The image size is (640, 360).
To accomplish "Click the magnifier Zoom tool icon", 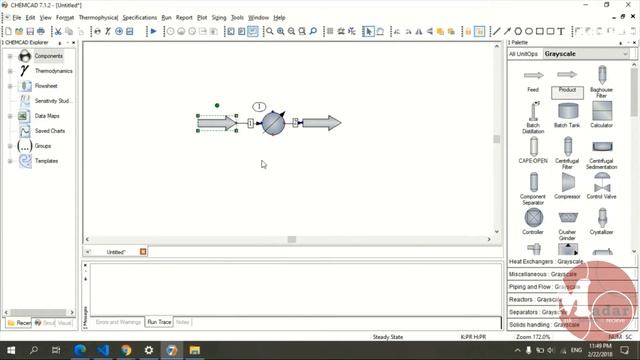I will click(x=270, y=31).
